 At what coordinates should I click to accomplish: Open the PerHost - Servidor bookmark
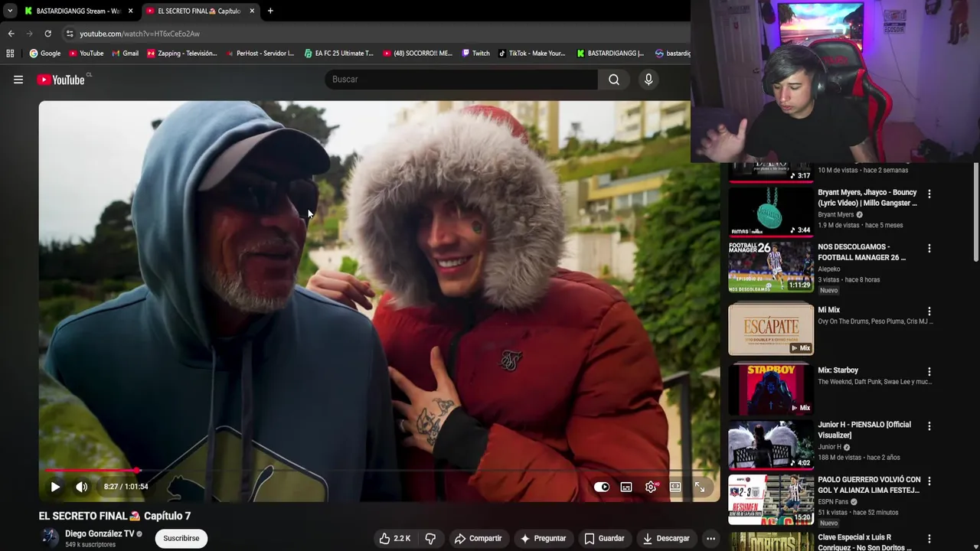(x=259, y=54)
